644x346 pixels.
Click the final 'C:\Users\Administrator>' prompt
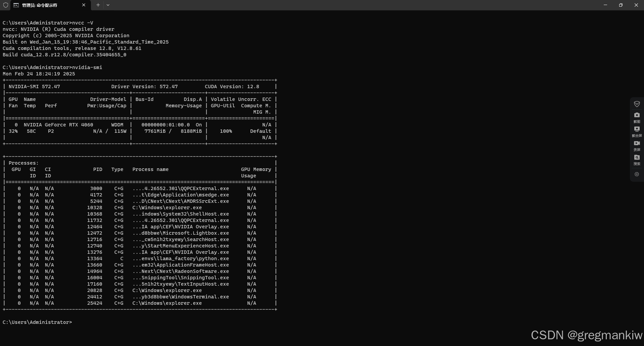pyautogui.click(x=37, y=322)
